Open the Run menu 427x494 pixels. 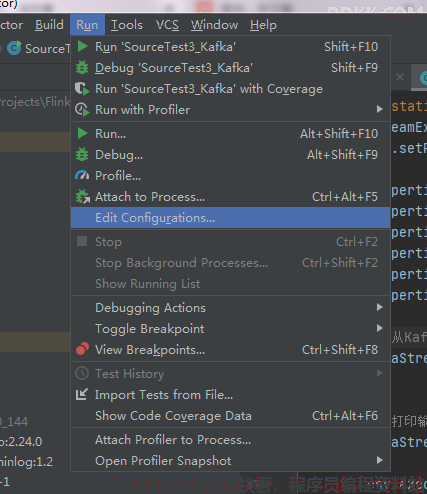coord(87,25)
